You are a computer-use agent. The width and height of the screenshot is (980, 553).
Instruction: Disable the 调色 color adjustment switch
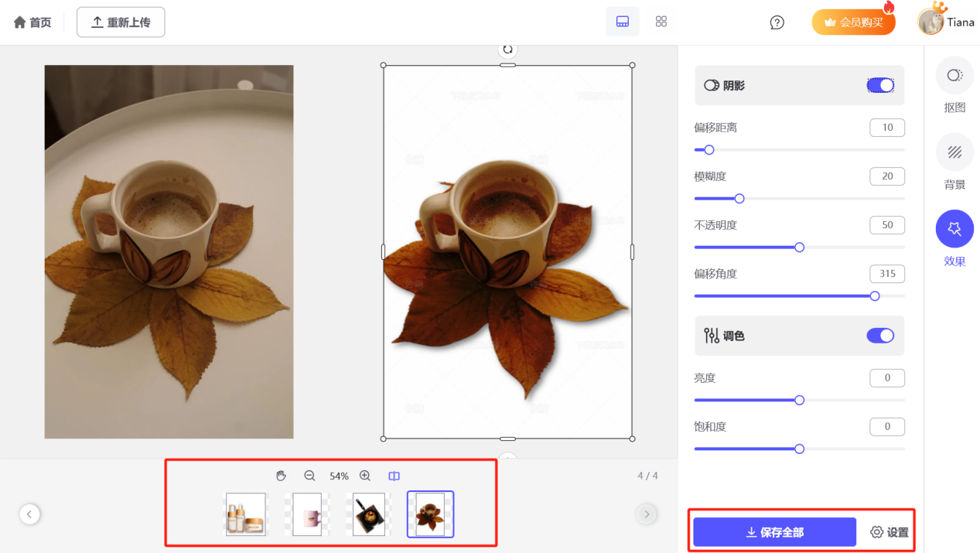click(x=880, y=336)
